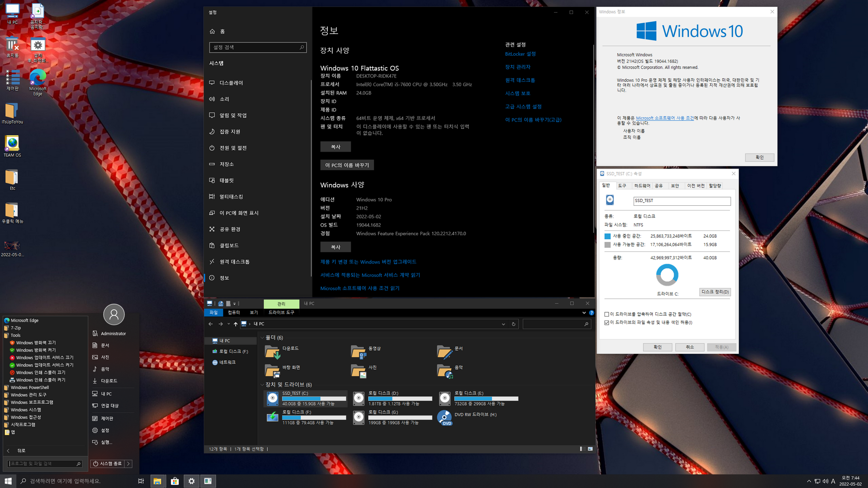Click the drive label SSD_TEST field
The image size is (868, 488).
(x=682, y=201)
